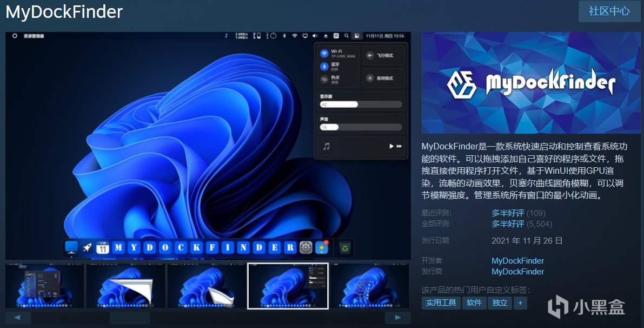Open 社区中心 community hub
This screenshot has width=644, height=328.
tap(609, 11)
